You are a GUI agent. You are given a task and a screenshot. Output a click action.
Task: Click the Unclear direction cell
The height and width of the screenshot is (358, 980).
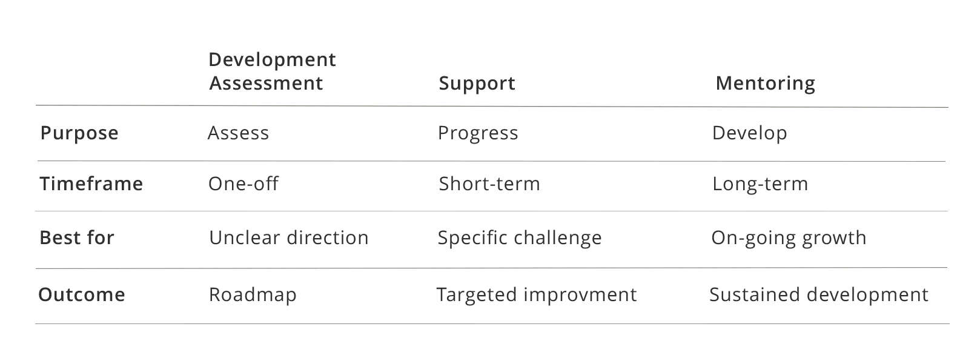[x=289, y=237]
